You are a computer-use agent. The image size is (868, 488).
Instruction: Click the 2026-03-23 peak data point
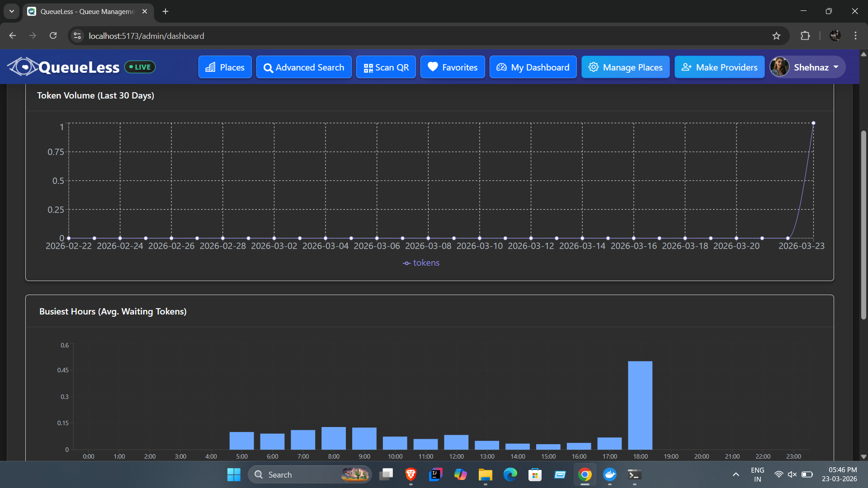coord(813,123)
